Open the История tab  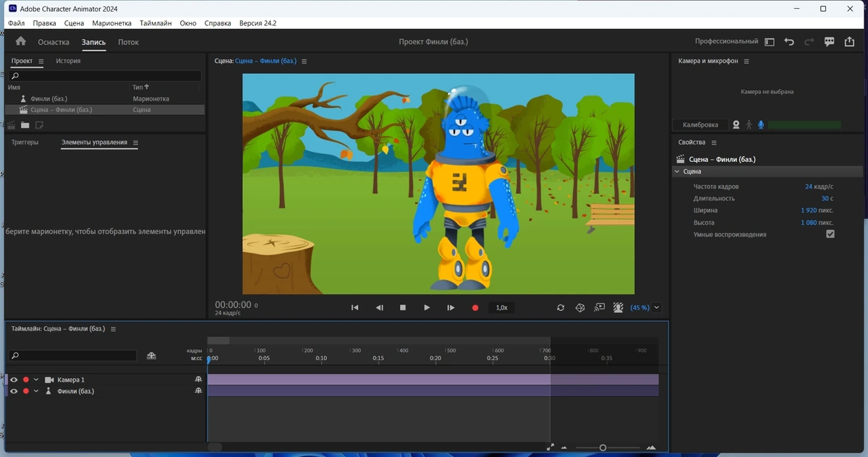pyautogui.click(x=68, y=61)
